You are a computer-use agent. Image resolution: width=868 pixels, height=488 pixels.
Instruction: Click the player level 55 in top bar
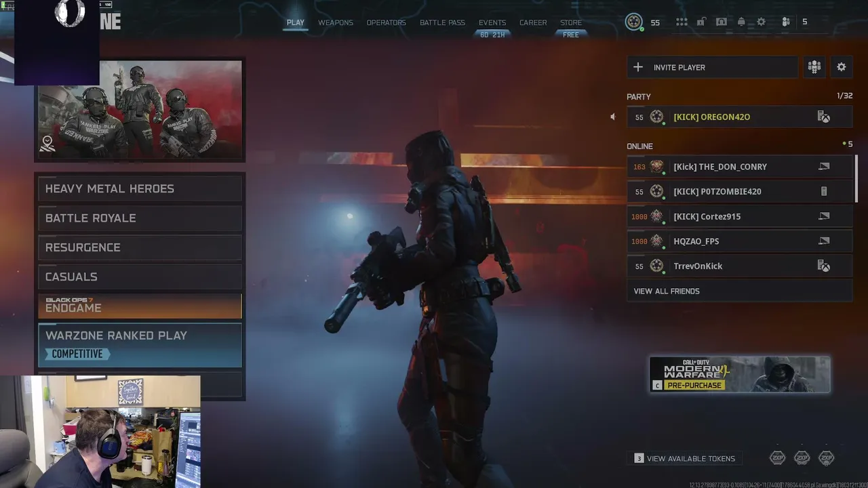pyautogui.click(x=655, y=22)
